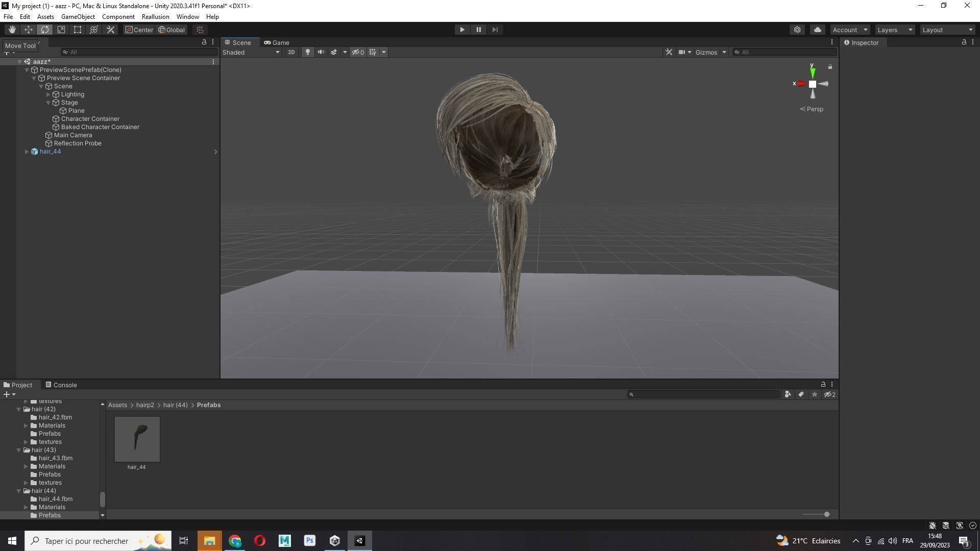Open Assets menu
Viewport: 980px width, 551px height.
coord(45,17)
